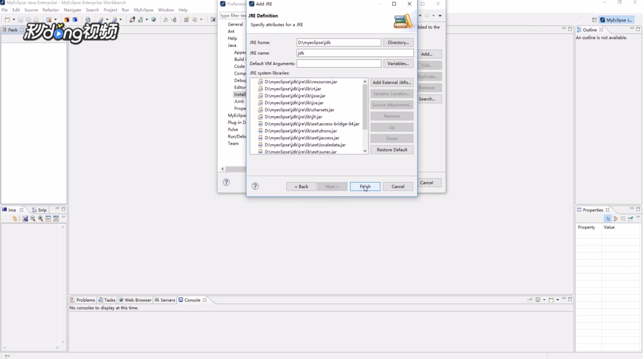Click the pin icon in Properties view

pyautogui.click(x=631, y=219)
